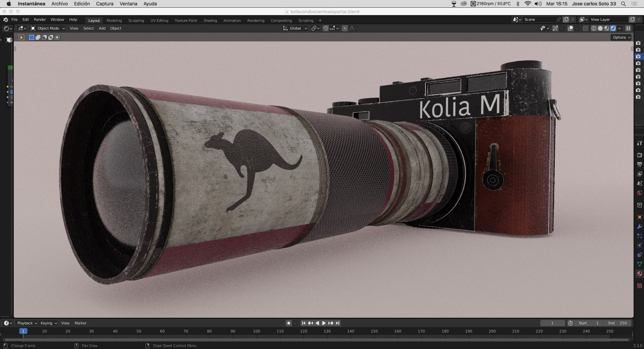Open the Render properties tab
The width and height of the screenshot is (644, 349).
tap(639, 155)
